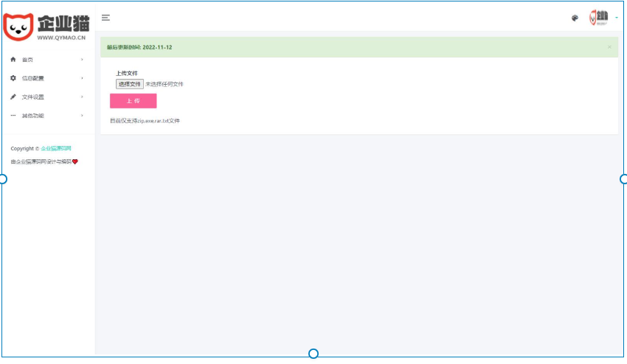Select the 信息配置 menu label

(x=32, y=78)
